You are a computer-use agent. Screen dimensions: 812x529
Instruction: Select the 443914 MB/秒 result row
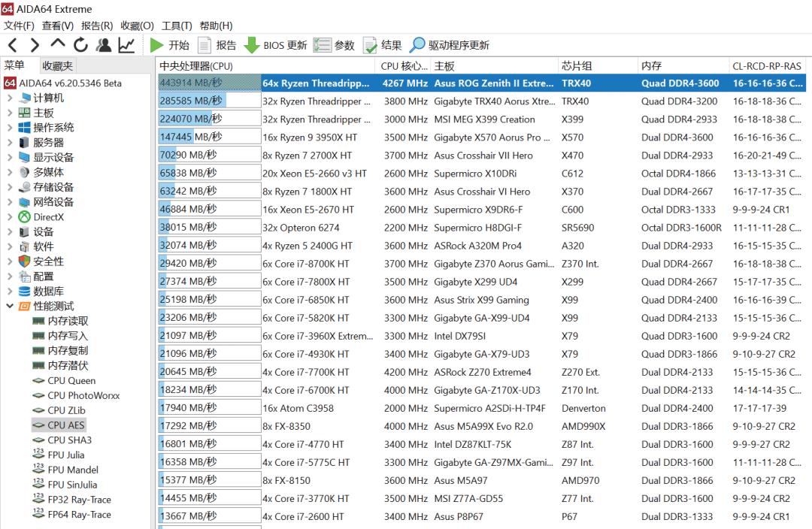pos(482,83)
